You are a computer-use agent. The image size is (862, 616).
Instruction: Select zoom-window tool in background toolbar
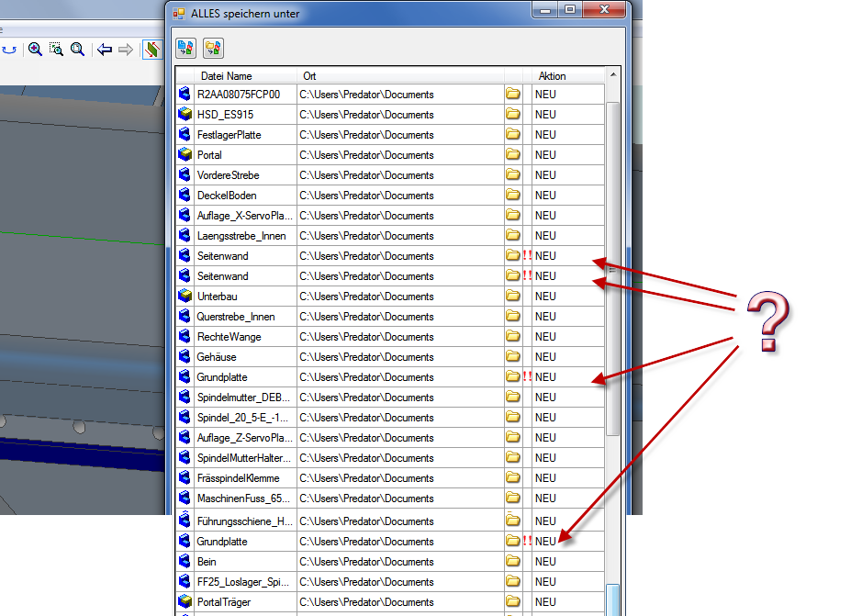(56, 50)
